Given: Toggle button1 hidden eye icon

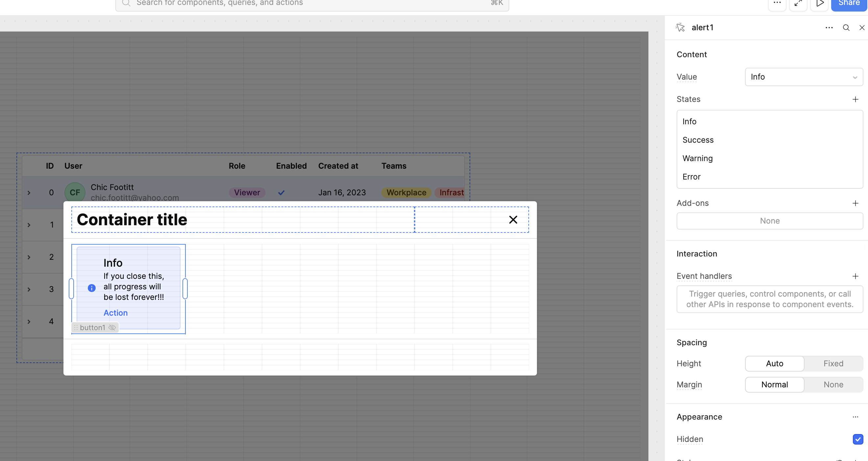Looking at the screenshot, I should click(x=112, y=328).
